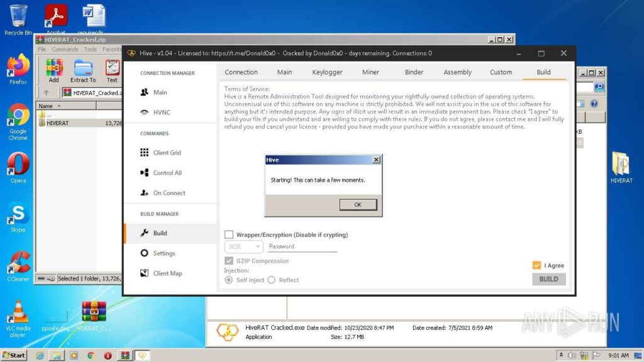
Task: Open Acrobat desktop shortcut
Action: (x=56, y=19)
